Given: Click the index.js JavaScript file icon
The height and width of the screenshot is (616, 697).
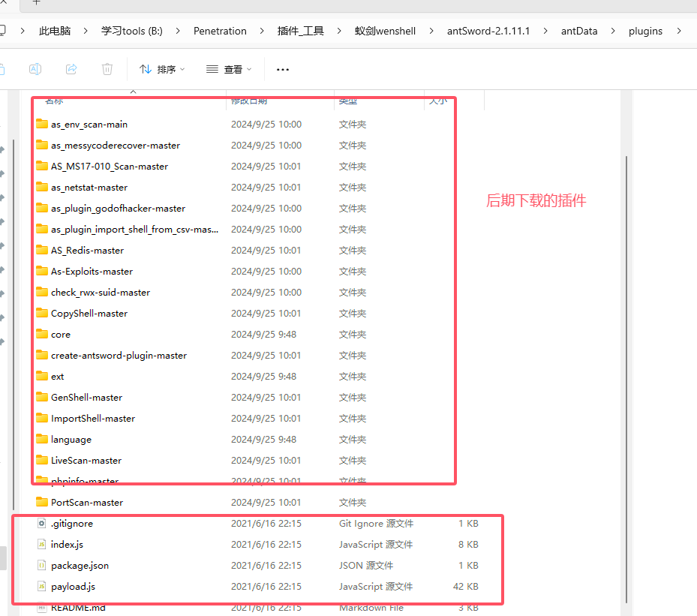Looking at the screenshot, I should tap(42, 545).
